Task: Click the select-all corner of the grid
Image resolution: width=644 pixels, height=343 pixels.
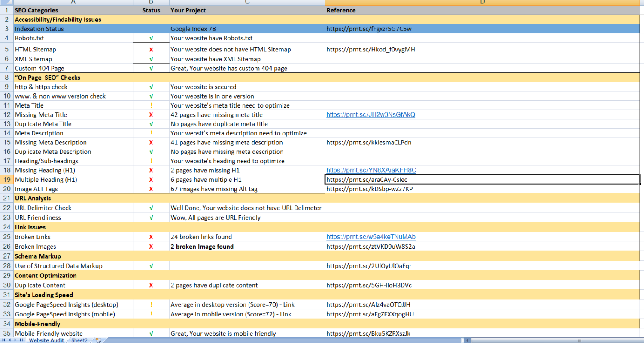Action: coord(6,2)
